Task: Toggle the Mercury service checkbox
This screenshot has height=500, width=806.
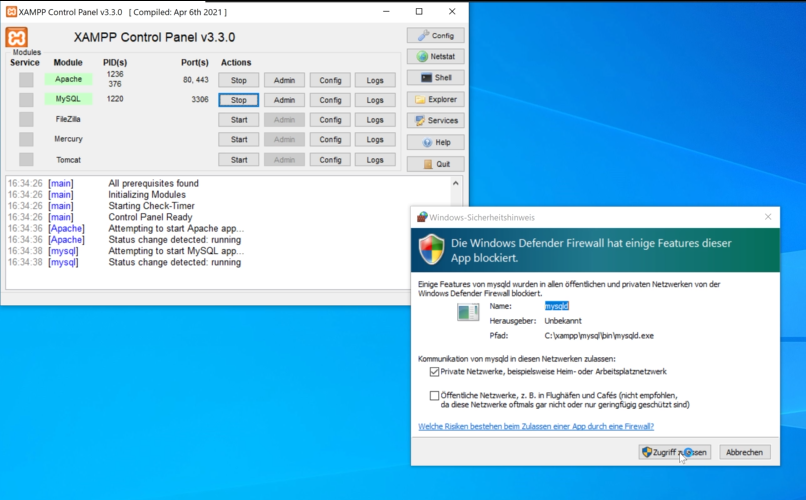Action: point(26,139)
